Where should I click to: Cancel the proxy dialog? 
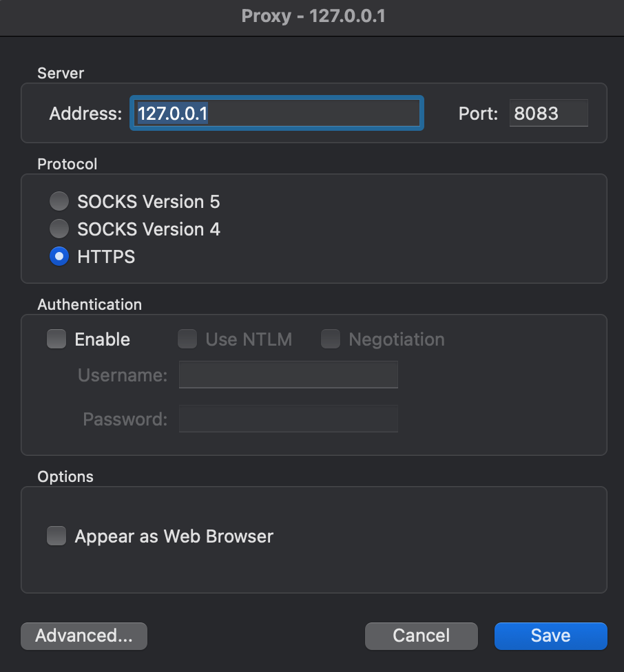pos(421,636)
